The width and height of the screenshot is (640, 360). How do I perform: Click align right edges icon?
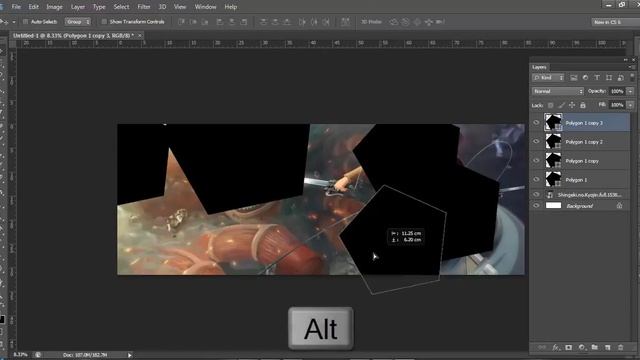pyautogui.click(x=244, y=22)
